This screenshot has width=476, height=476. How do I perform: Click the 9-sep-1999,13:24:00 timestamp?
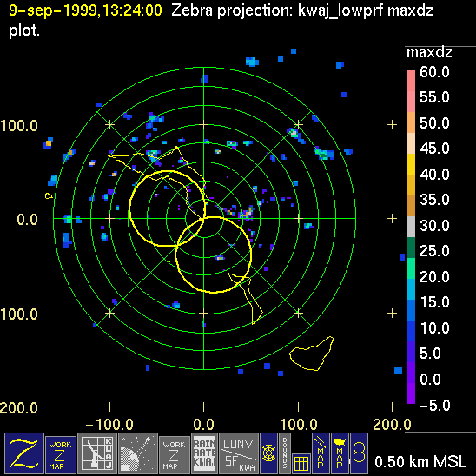[85, 10]
